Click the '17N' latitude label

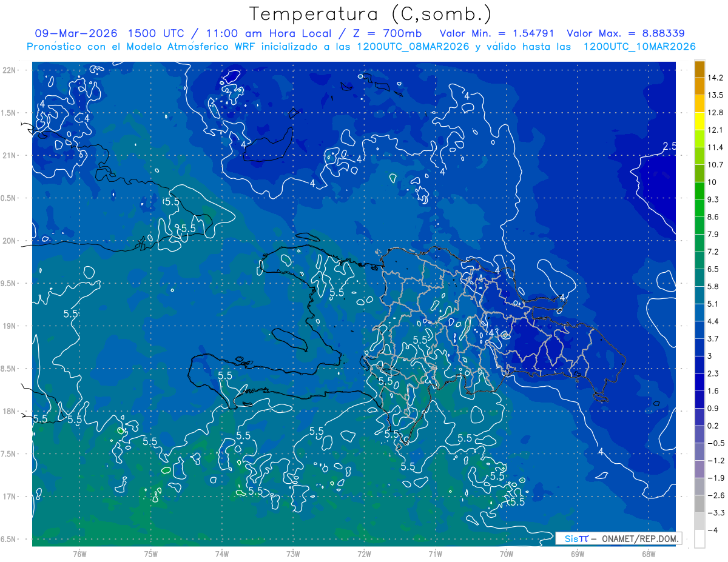10,497
